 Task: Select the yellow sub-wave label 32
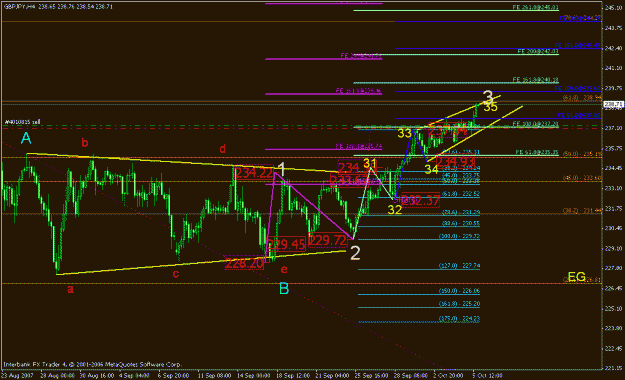[x=395, y=210]
